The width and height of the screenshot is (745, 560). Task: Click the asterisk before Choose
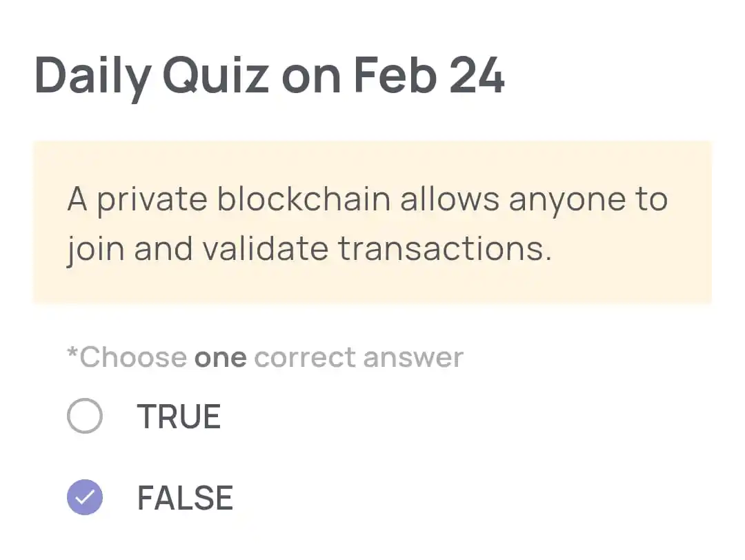point(72,352)
